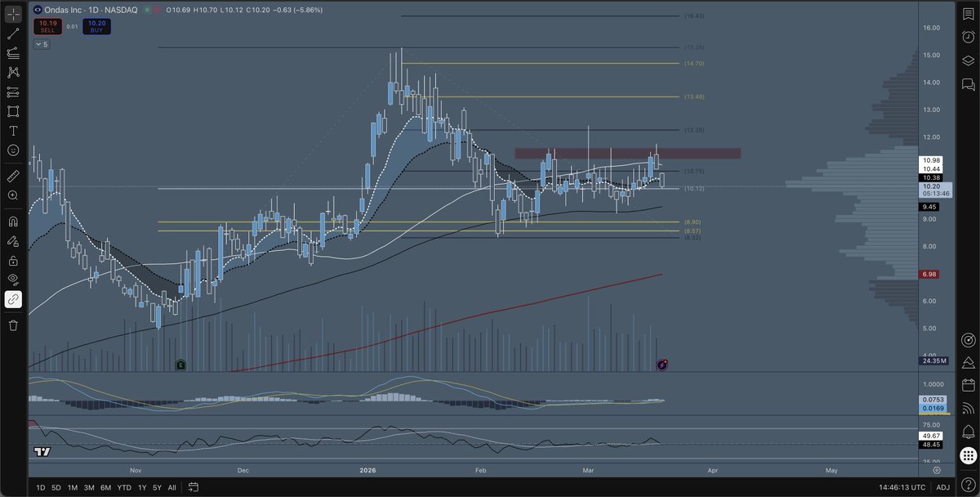Open the notifications bell panel

click(x=968, y=431)
